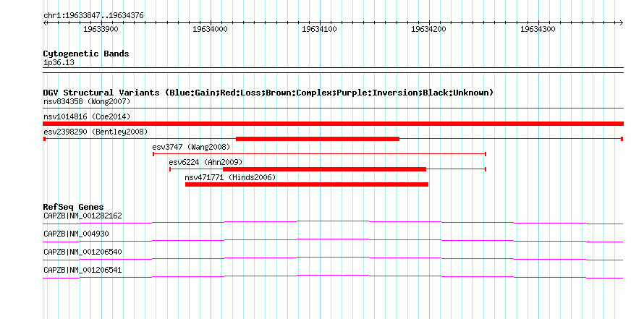Click ruler position label 19634200

click(428, 29)
